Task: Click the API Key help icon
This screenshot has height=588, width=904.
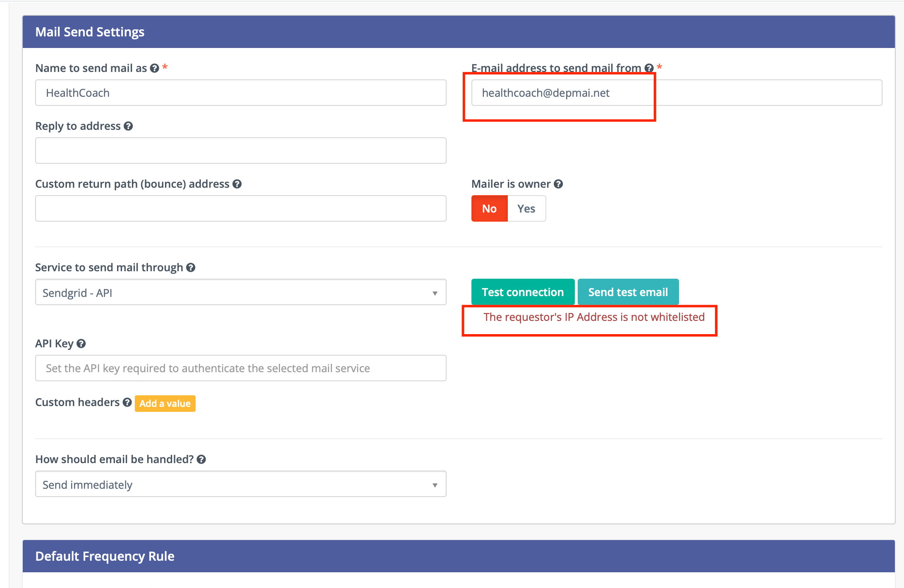Action: point(81,344)
